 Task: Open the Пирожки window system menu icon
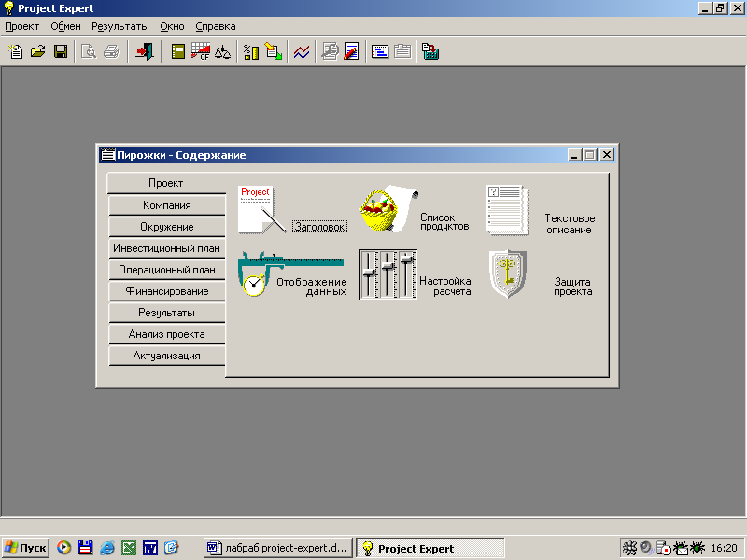(x=108, y=155)
